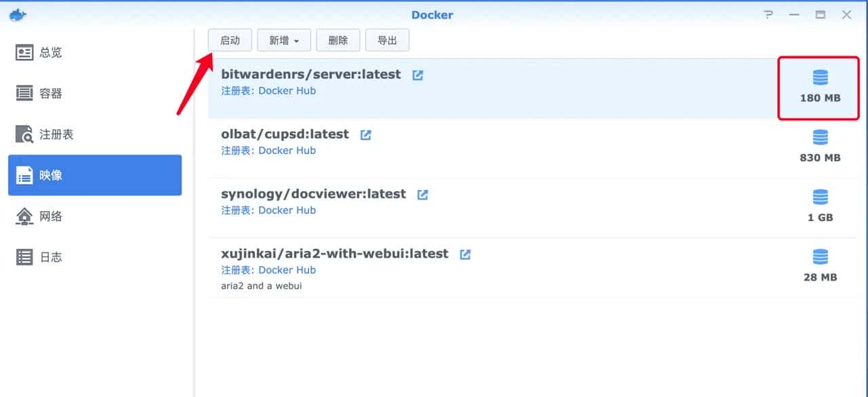Click the Docker whale icon in title bar
This screenshot has height=397, width=868.
point(18,14)
